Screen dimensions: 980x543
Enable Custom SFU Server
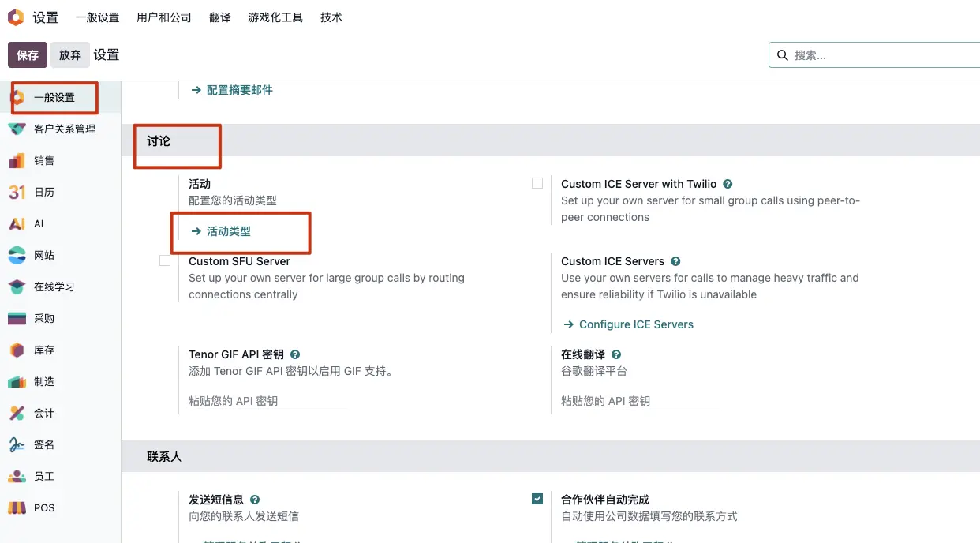click(x=165, y=260)
